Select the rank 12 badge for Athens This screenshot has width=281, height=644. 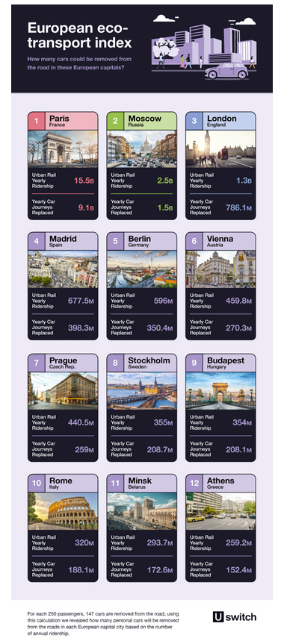[194, 484]
